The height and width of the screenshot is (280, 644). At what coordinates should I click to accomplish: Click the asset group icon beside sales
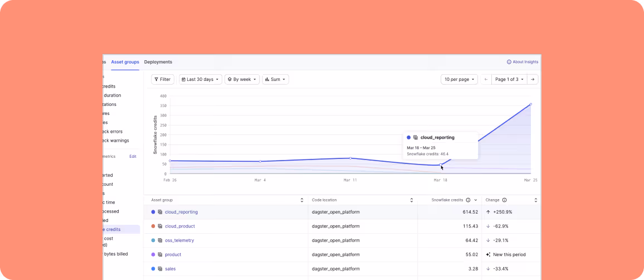[160, 269]
